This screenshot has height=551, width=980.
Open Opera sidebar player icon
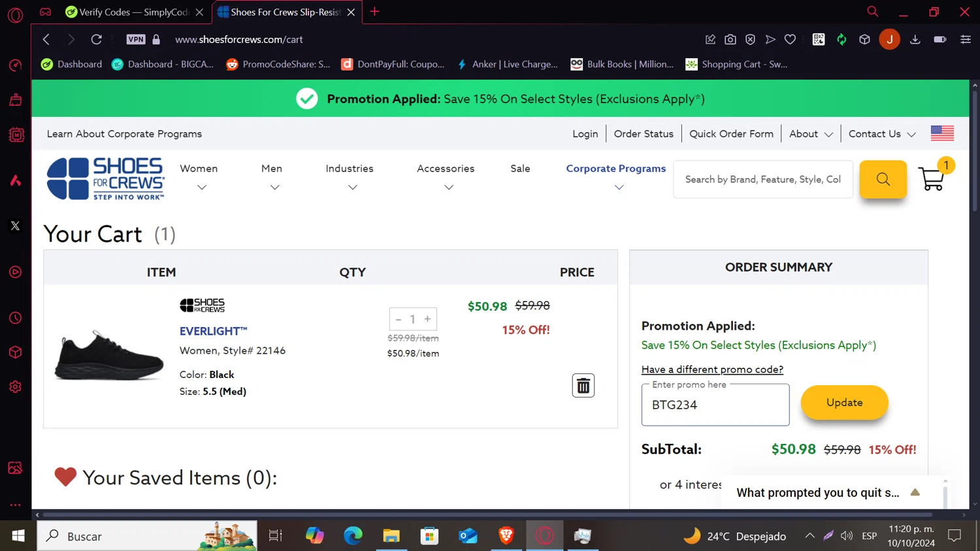(16, 272)
